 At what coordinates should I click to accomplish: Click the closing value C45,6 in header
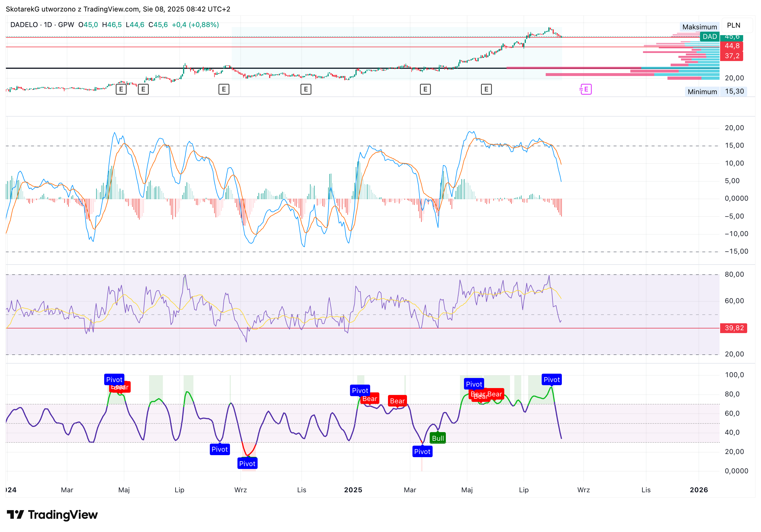click(x=158, y=25)
